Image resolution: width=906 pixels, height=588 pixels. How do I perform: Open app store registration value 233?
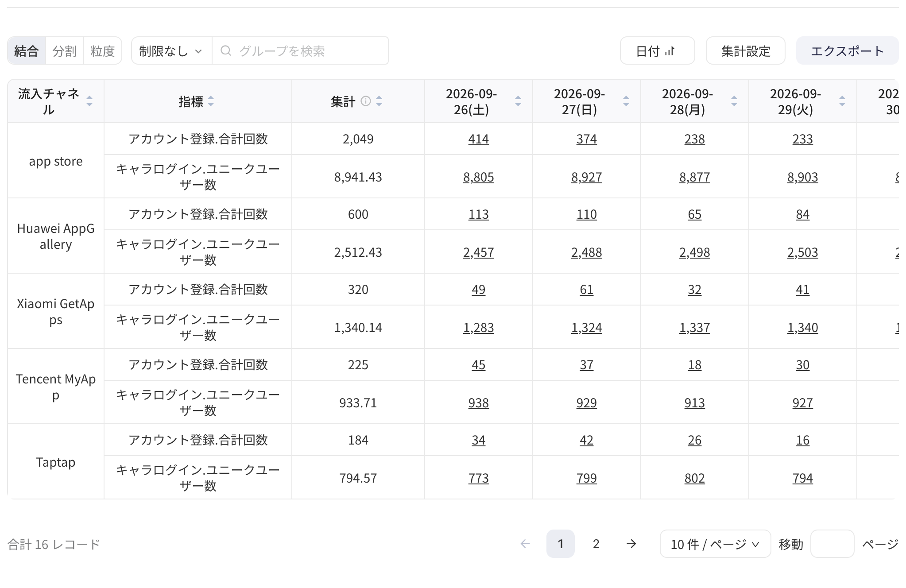pyautogui.click(x=803, y=139)
